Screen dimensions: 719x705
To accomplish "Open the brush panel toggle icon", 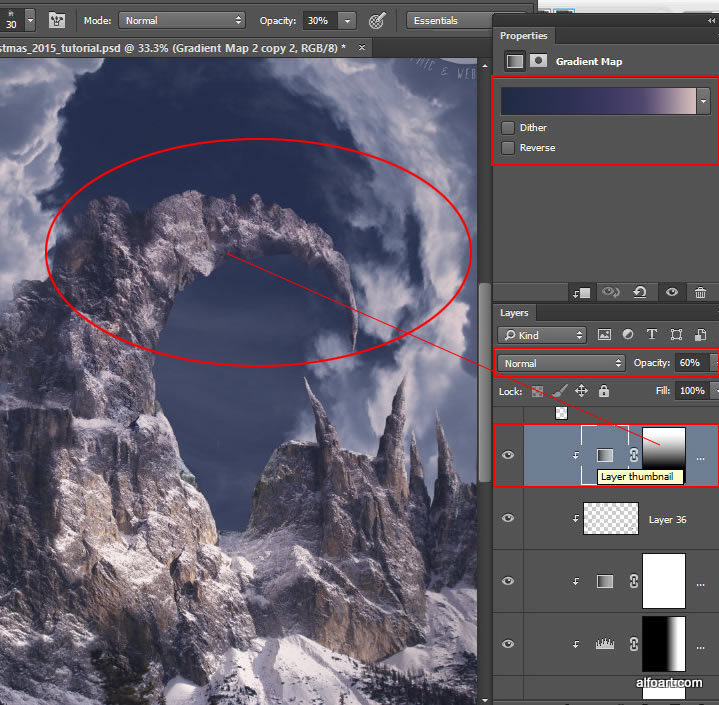I will point(57,20).
